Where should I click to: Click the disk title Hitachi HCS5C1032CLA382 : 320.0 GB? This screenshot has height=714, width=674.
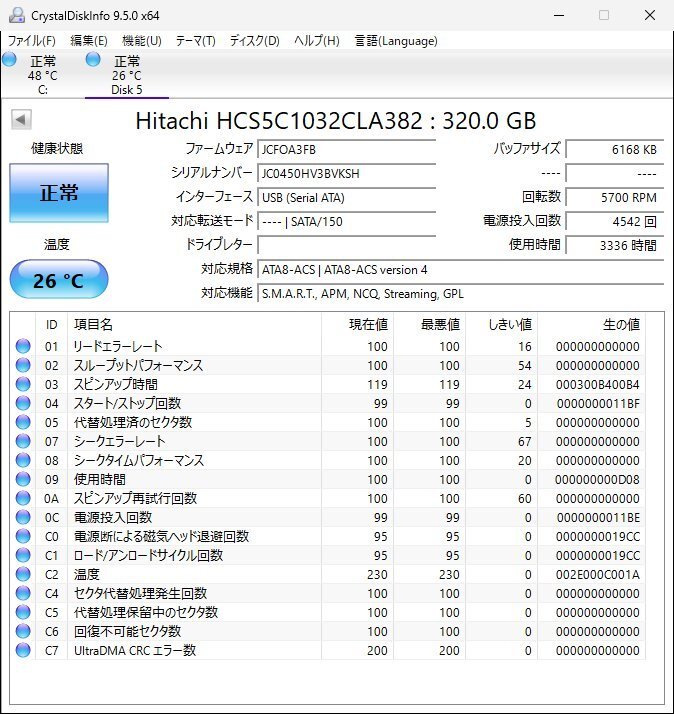(336, 121)
